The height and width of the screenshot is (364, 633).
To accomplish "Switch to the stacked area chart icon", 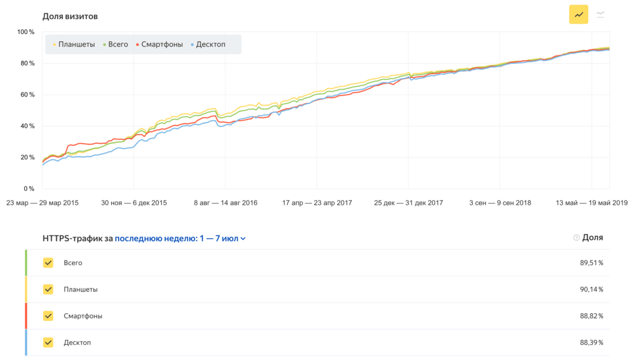I will coord(600,14).
